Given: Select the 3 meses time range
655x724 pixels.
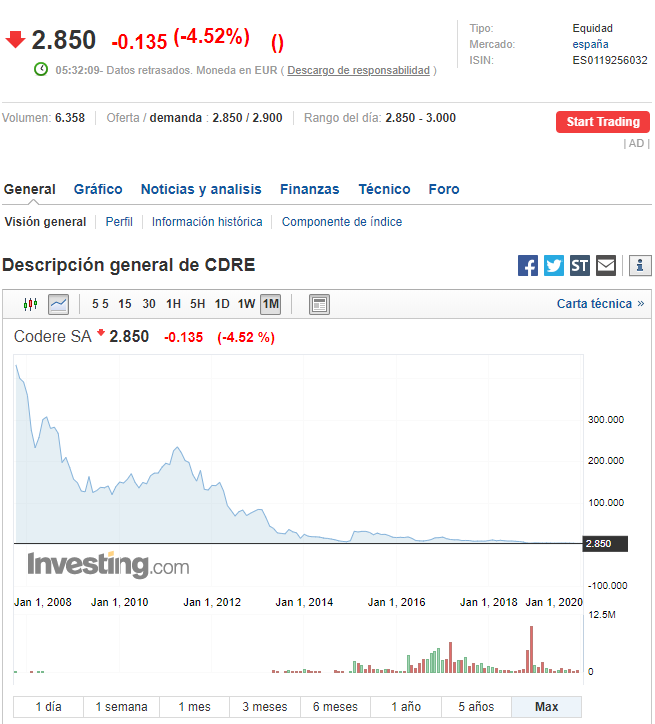Looking at the screenshot, I should click(x=265, y=707).
